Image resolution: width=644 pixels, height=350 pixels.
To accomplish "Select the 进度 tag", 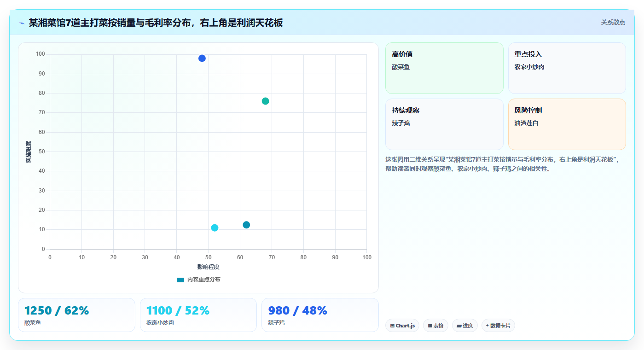I will coord(465,326).
